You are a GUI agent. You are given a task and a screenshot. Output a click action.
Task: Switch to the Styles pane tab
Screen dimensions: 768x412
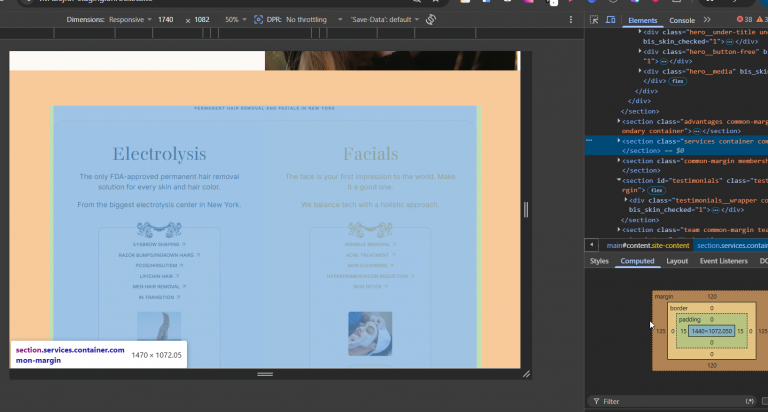(599, 261)
